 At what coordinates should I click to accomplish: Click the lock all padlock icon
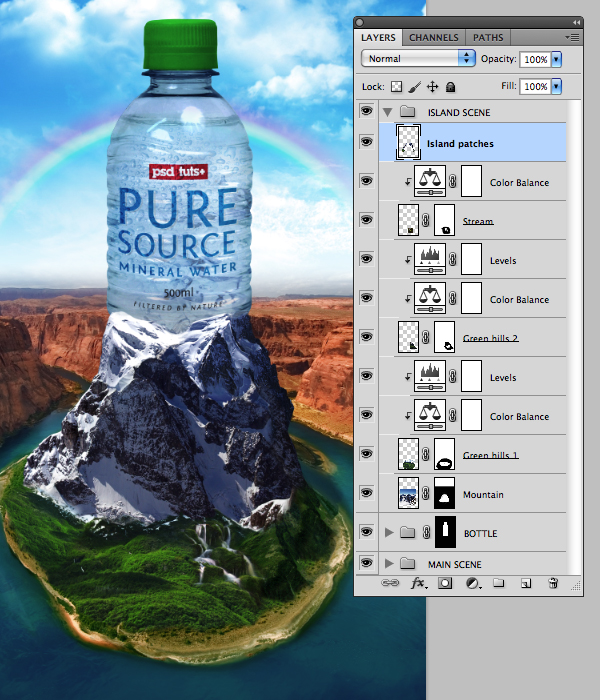click(450, 87)
